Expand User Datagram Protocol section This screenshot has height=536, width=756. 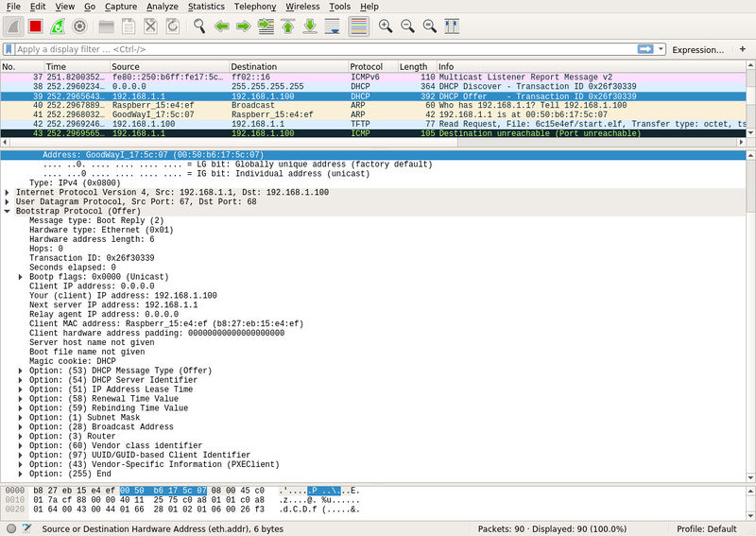[8, 201]
